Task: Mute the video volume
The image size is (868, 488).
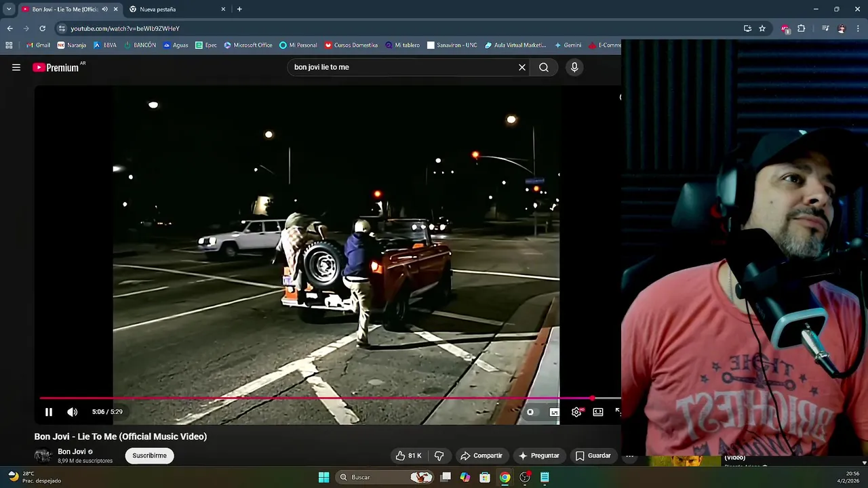Action: [x=73, y=412]
